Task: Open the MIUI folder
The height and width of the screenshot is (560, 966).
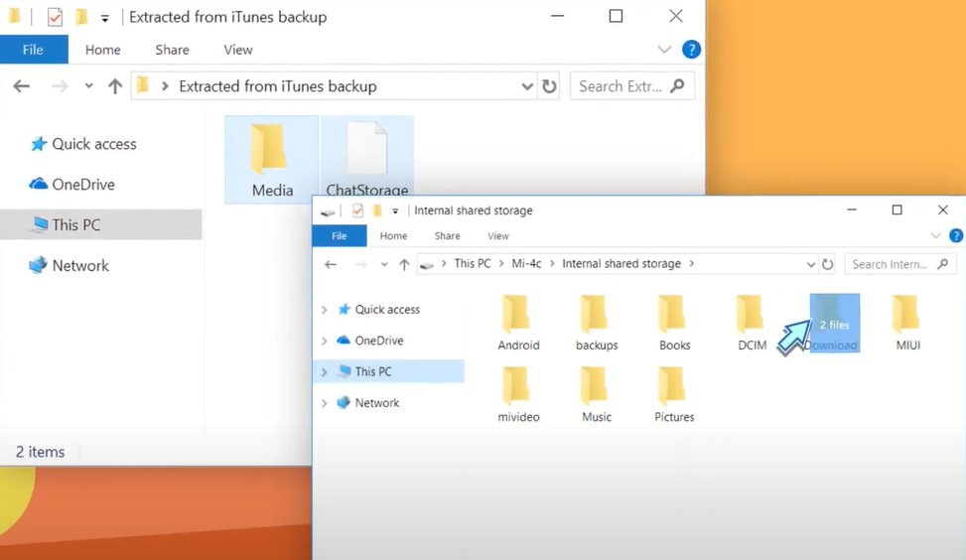Action: pos(907,323)
